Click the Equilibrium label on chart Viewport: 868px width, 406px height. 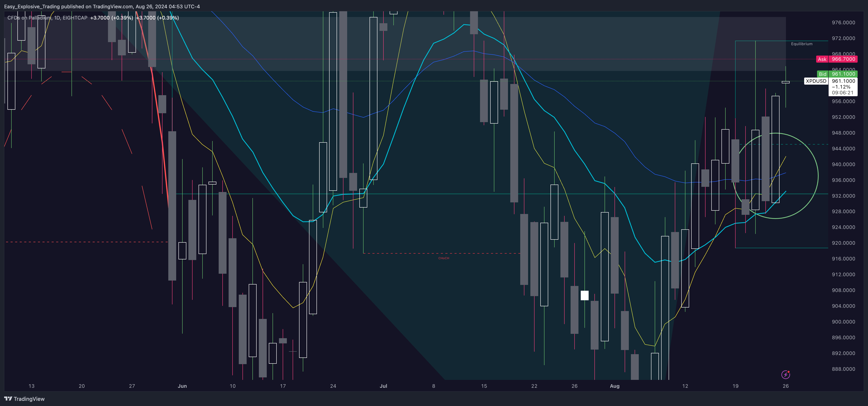pyautogui.click(x=802, y=44)
